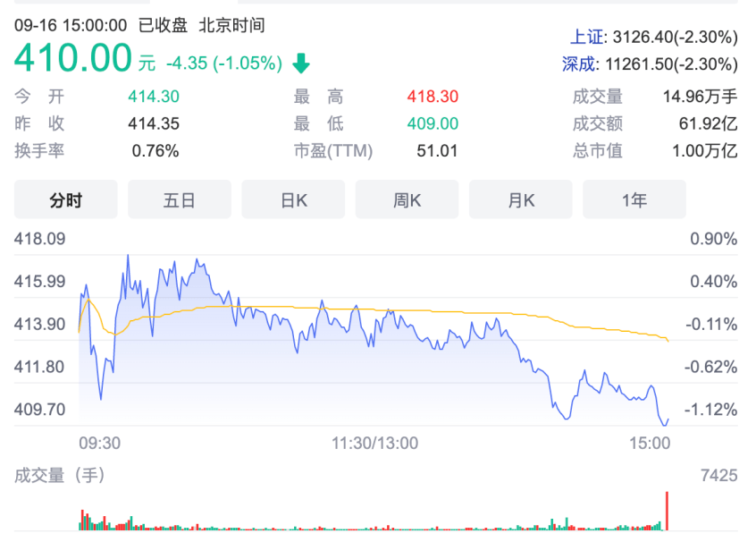This screenshot has width=756, height=542.
Task: Click the 已收盘 status label
Action: (163, 25)
